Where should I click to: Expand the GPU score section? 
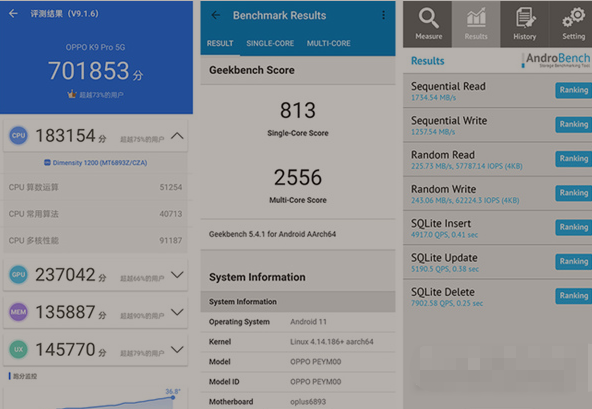point(177,275)
